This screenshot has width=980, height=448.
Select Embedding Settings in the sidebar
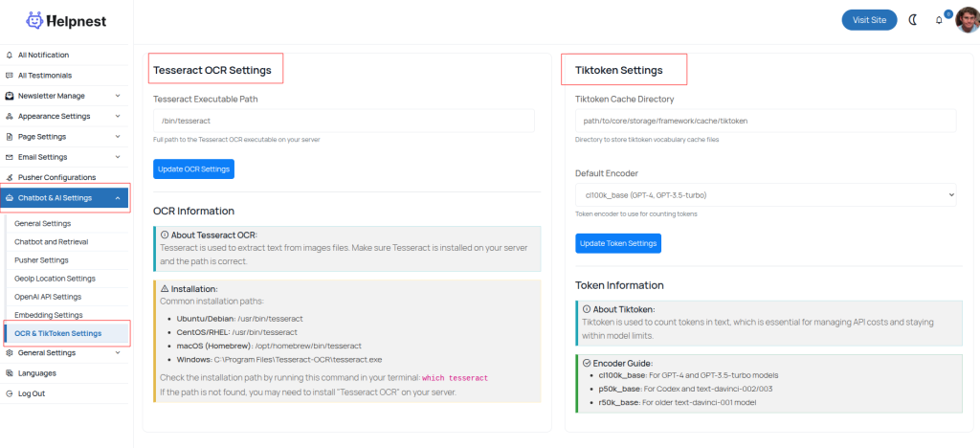click(x=48, y=315)
